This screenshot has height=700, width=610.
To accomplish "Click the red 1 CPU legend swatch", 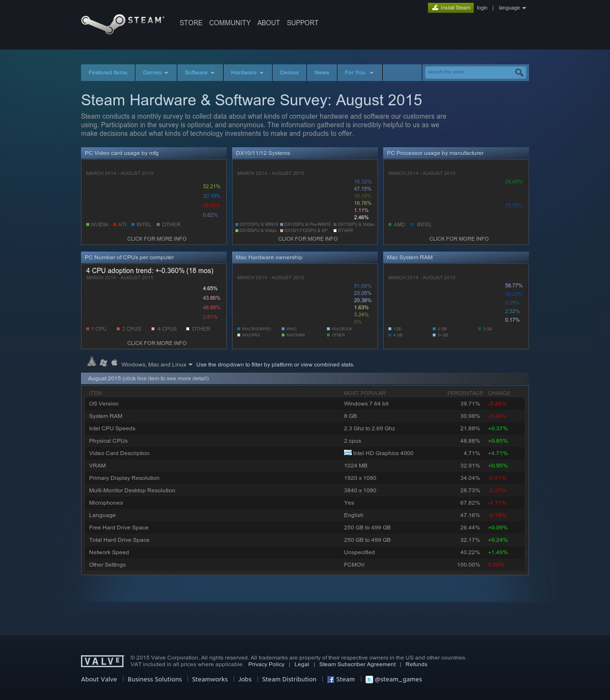I will [88, 329].
